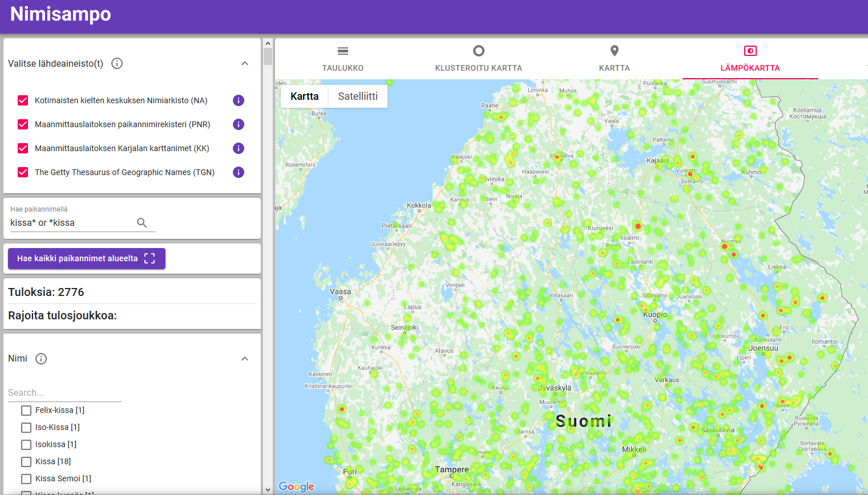The height and width of the screenshot is (495, 868).
Task: Click the info icon next to Nimiarkisto (NA)
Action: [x=239, y=100]
